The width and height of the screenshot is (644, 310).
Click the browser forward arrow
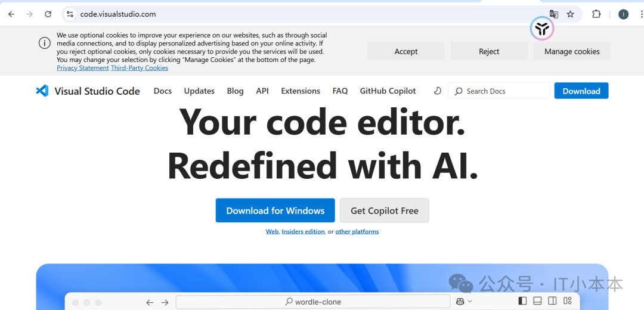coord(30,14)
